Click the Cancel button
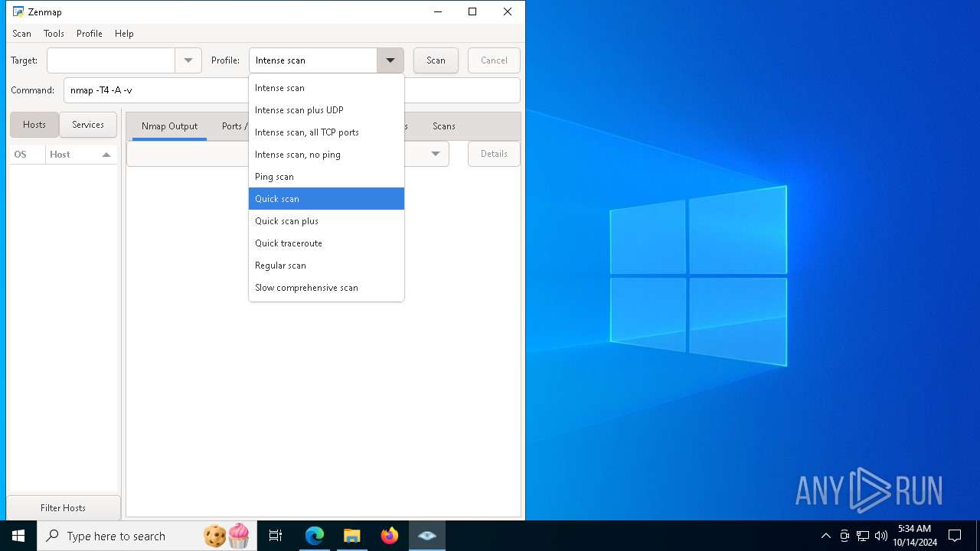Viewport: 980px width, 551px height. pyautogui.click(x=494, y=60)
